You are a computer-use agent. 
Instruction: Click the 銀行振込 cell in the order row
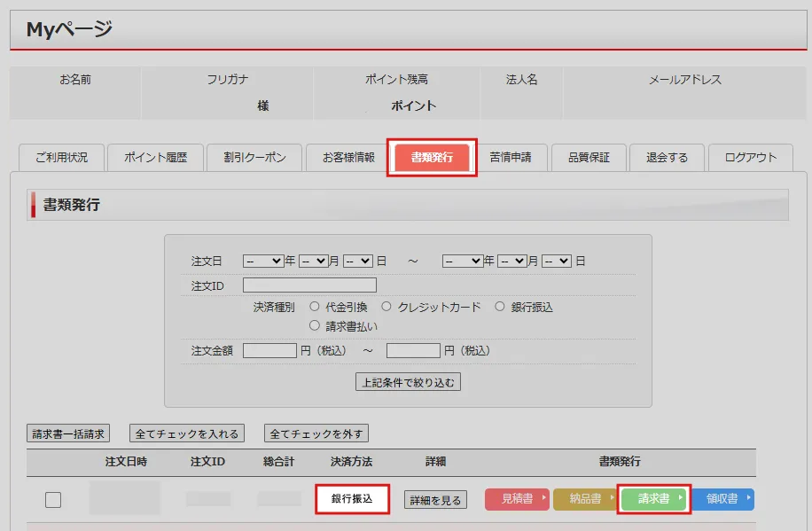pos(352,499)
